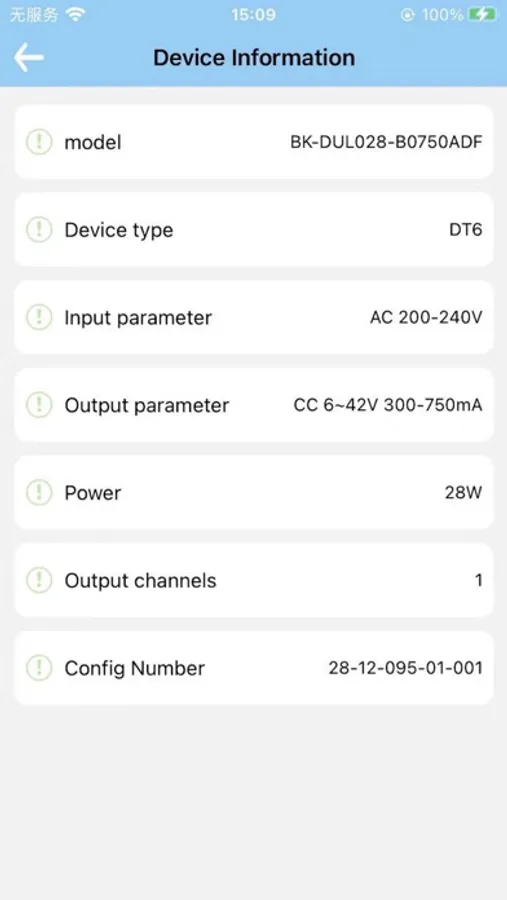Screen dimensions: 507x900
Task: Click the info icon beside Config Number
Action: click(x=39, y=668)
